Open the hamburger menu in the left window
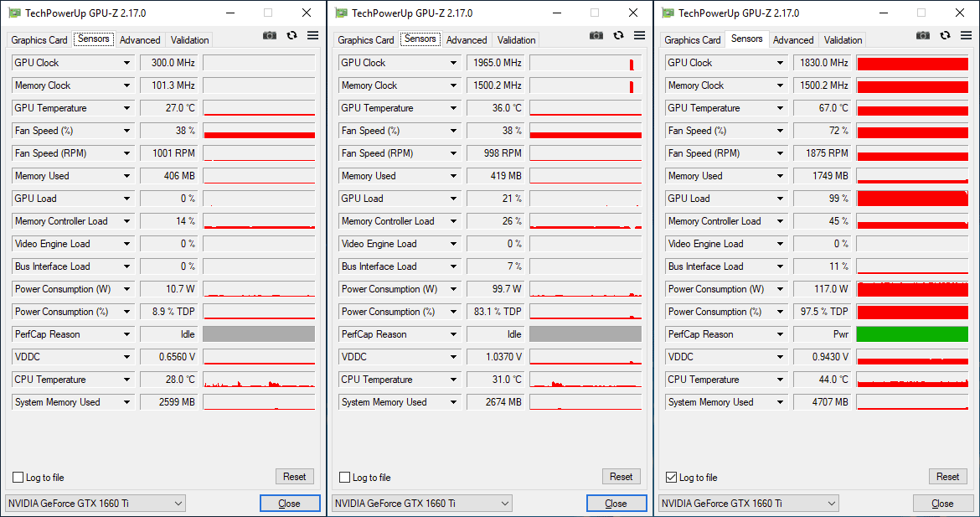Image resolution: width=980 pixels, height=517 pixels. (312, 35)
